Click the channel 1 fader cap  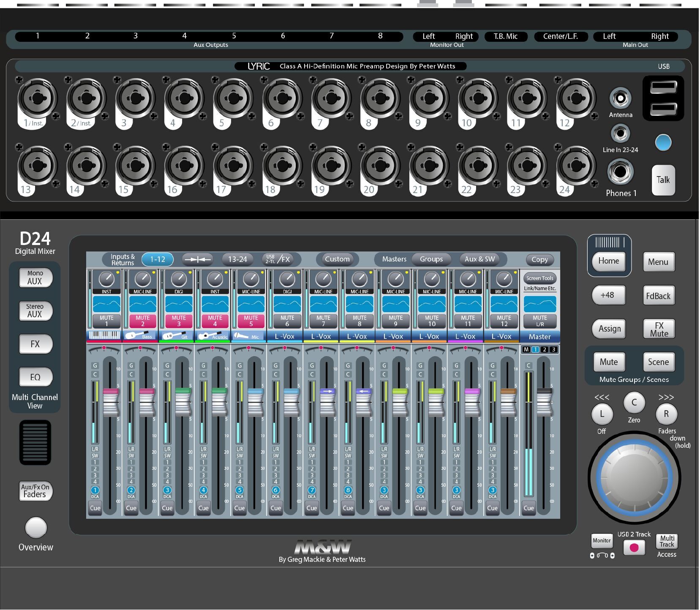click(x=111, y=403)
